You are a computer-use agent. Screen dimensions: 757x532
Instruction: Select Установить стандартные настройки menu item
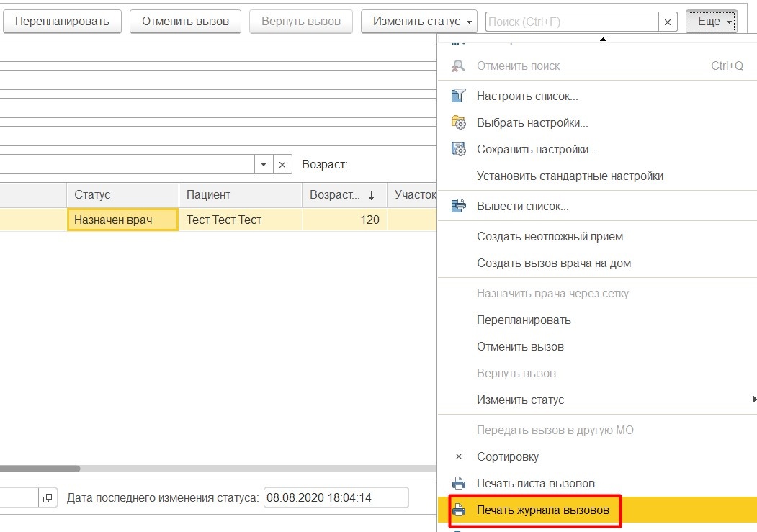tap(570, 176)
